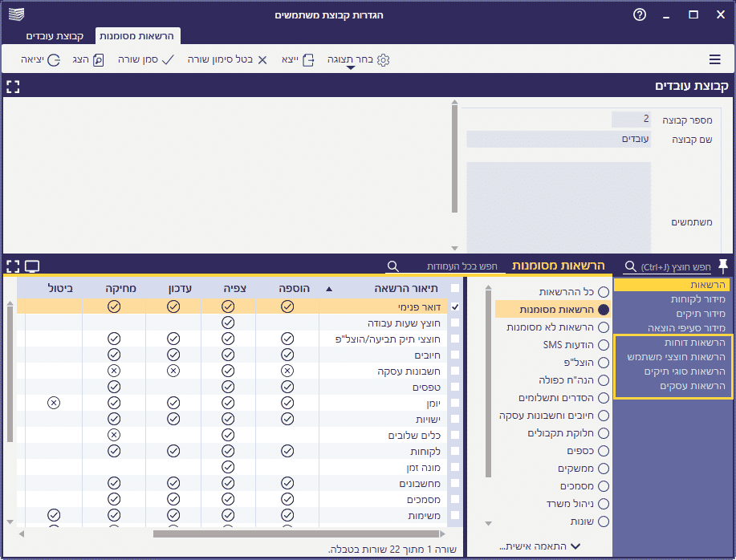
Task: Click the ביטול column header
Action: [x=60, y=289]
